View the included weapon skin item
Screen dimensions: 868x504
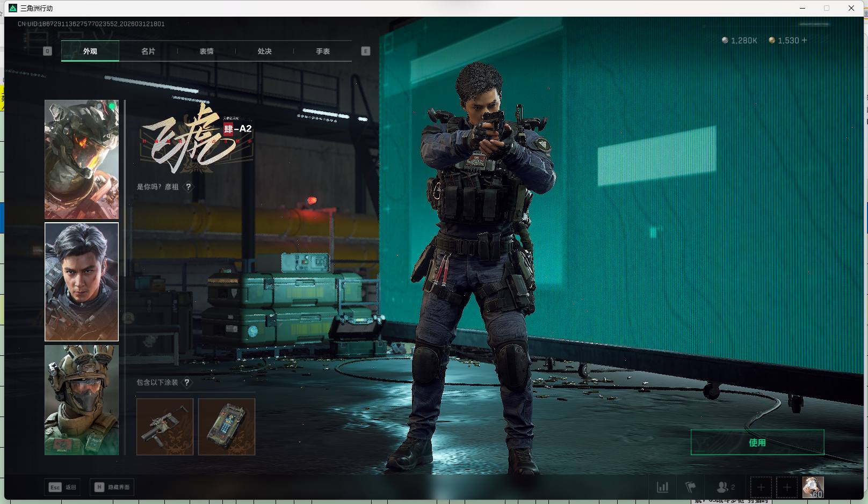click(x=165, y=427)
